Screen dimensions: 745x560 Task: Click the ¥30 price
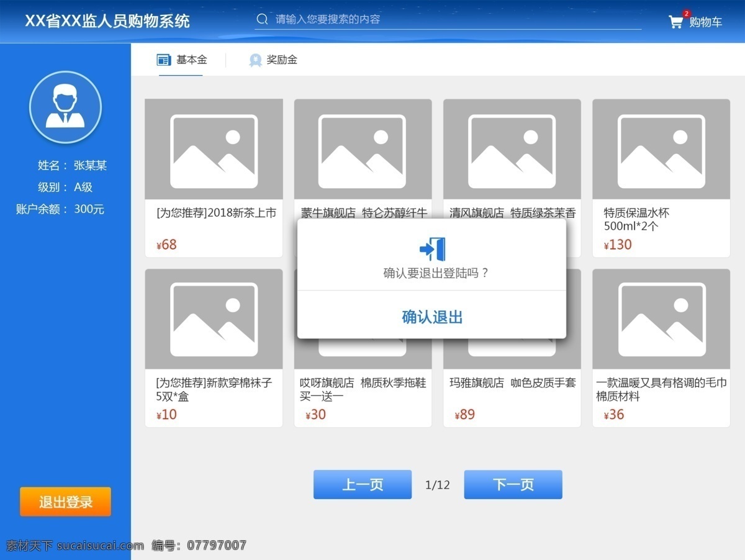pyautogui.click(x=316, y=415)
